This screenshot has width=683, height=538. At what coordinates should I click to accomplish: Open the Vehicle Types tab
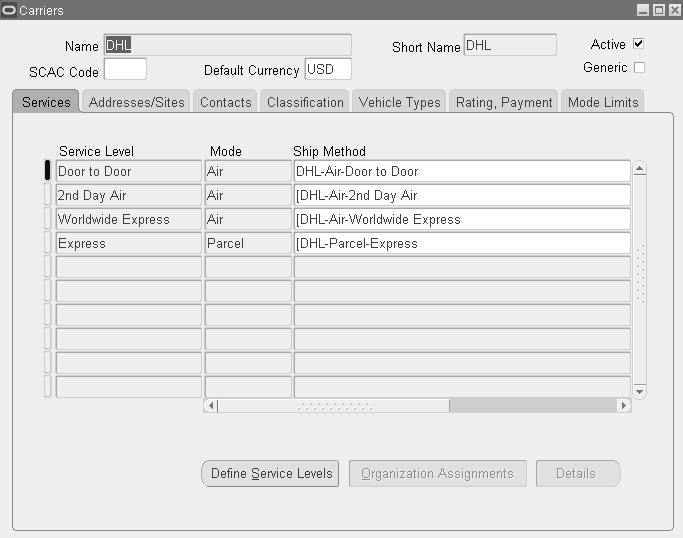[x=399, y=102]
